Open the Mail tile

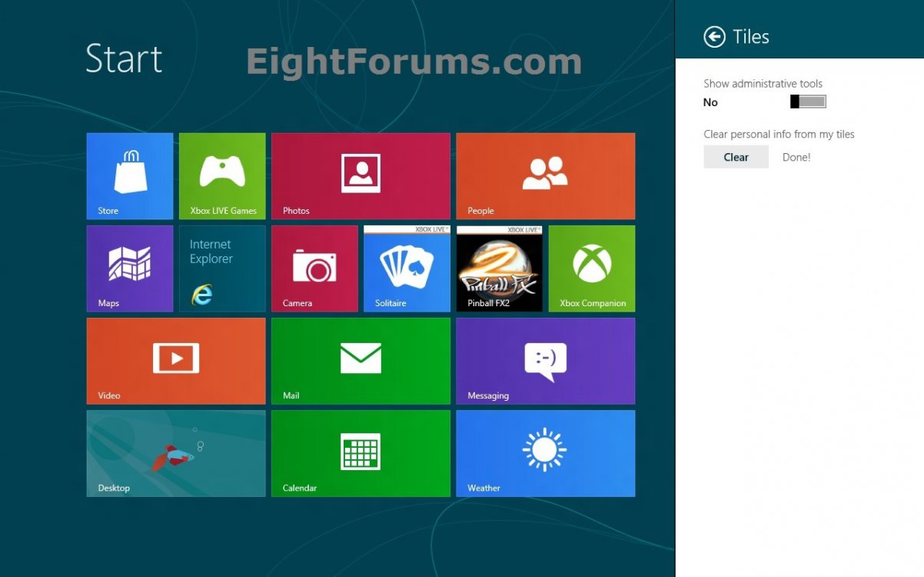tap(361, 361)
